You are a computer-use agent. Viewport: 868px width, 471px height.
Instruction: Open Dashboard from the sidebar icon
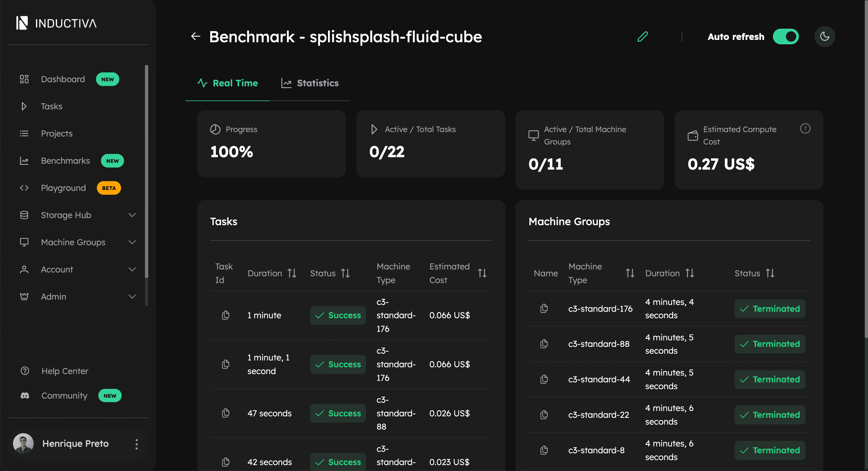24,79
